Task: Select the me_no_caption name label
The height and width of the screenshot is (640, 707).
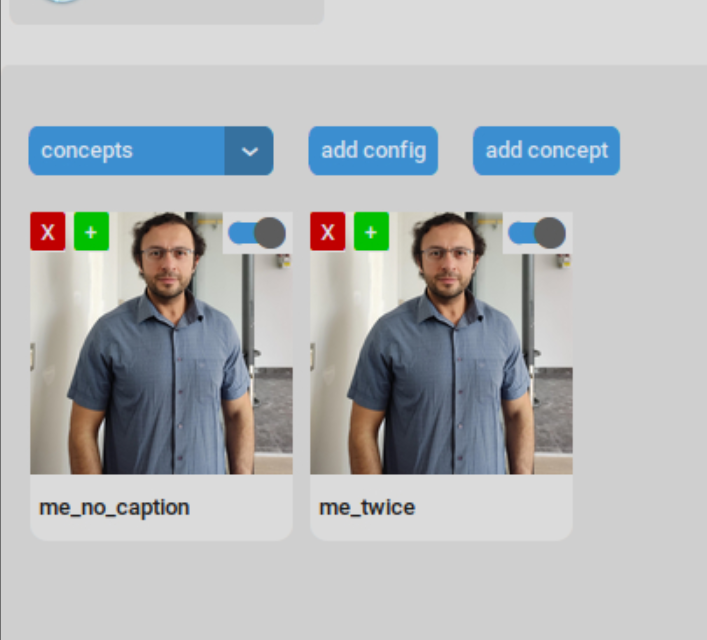Action: point(114,507)
